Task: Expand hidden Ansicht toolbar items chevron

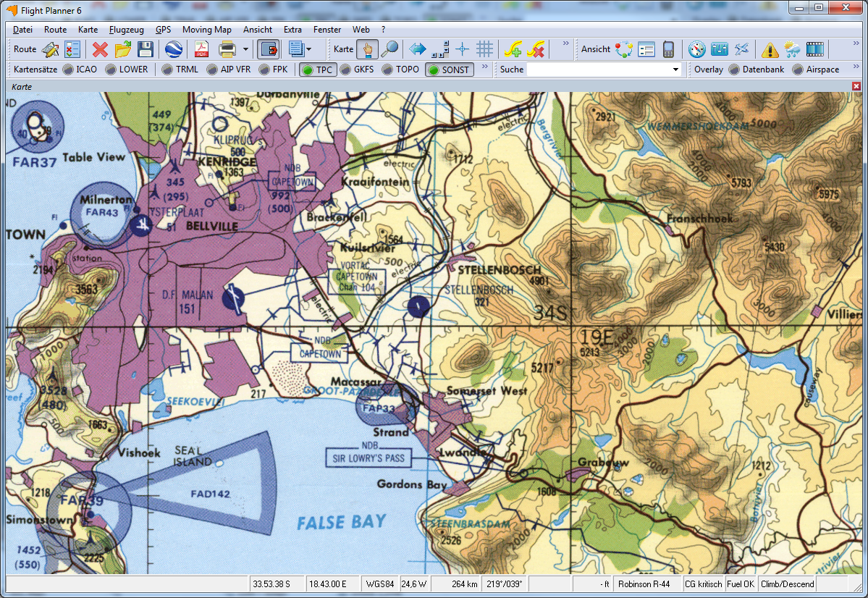Action: [x=856, y=43]
